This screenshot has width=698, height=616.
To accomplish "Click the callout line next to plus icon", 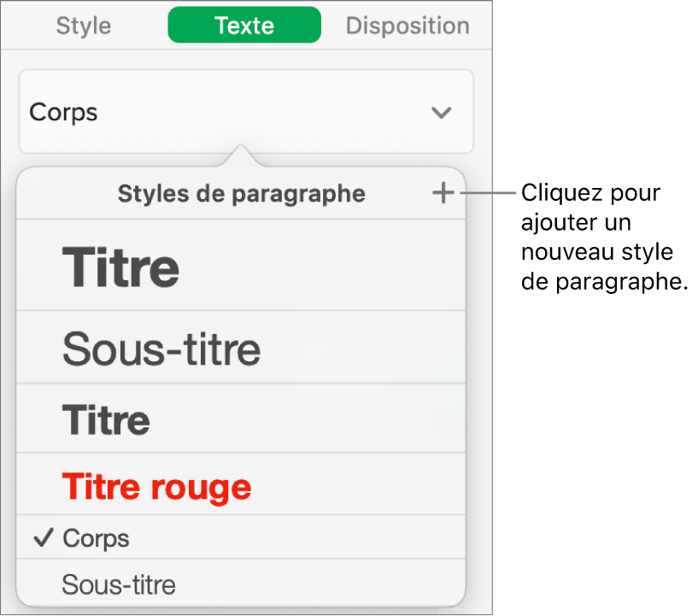I will [489, 193].
